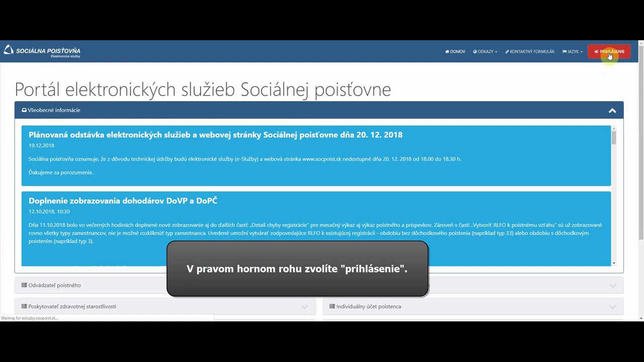
Task: Click the page scrollbar down arrow
Action: 640,318
